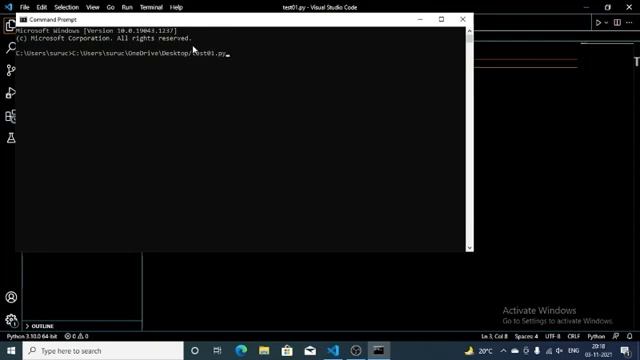Minimize the Command Prompt window
Screen dimensions: 640x360
(420, 19)
